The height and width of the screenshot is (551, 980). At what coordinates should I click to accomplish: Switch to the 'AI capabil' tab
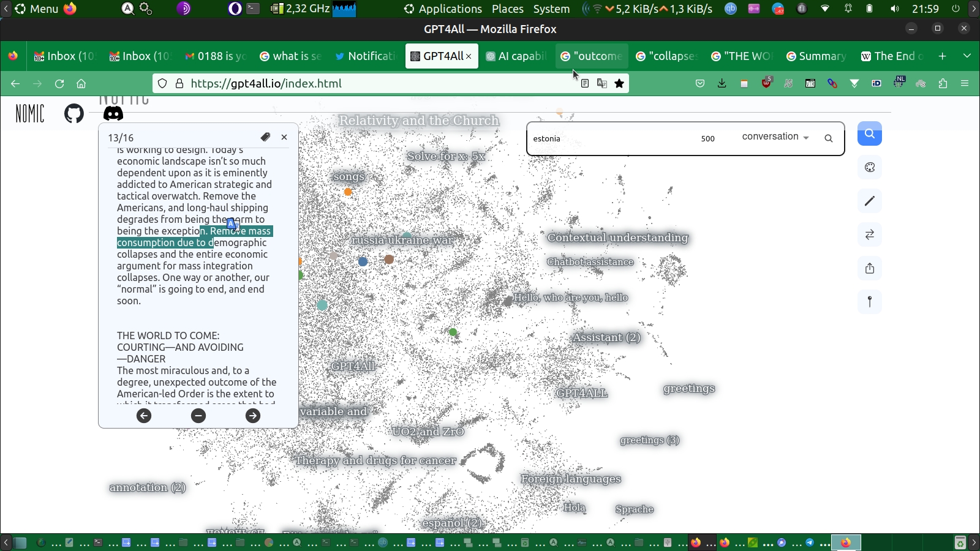(x=516, y=56)
